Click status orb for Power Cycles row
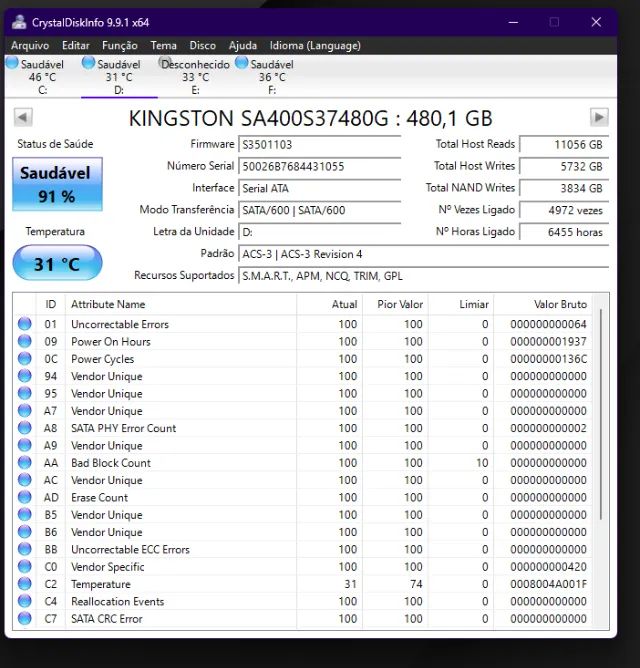 click(25, 359)
